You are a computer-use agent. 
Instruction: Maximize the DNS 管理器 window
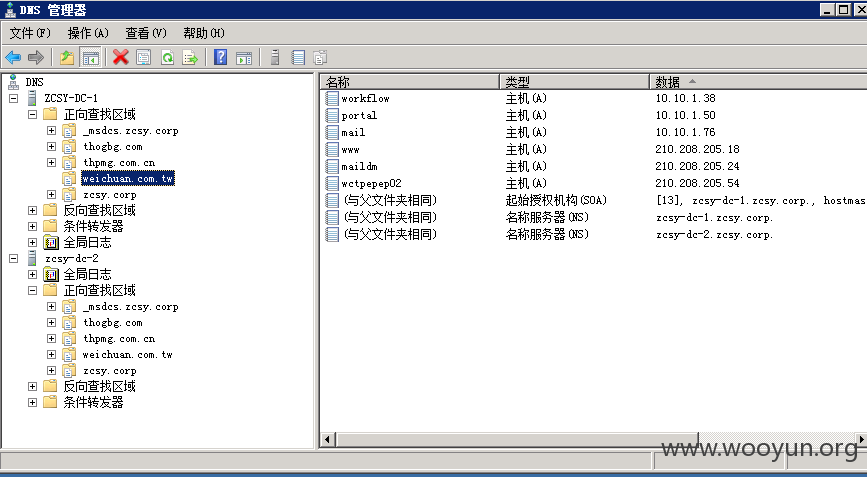843,9
